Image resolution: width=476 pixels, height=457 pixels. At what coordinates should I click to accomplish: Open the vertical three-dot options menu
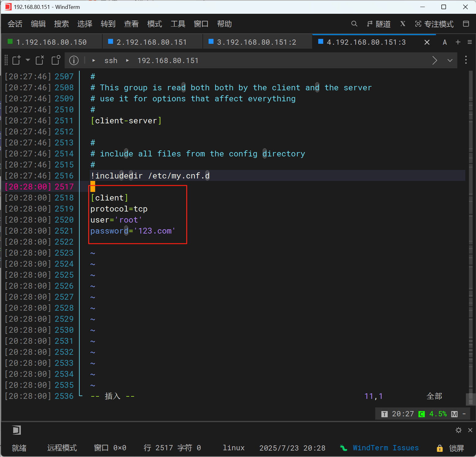pos(466,60)
